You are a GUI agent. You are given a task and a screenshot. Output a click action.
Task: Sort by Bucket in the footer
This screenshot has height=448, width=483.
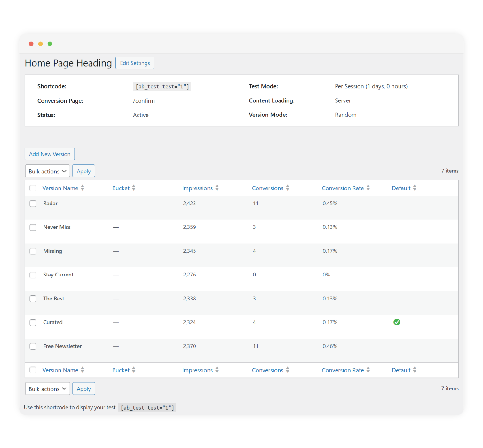click(121, 370)
